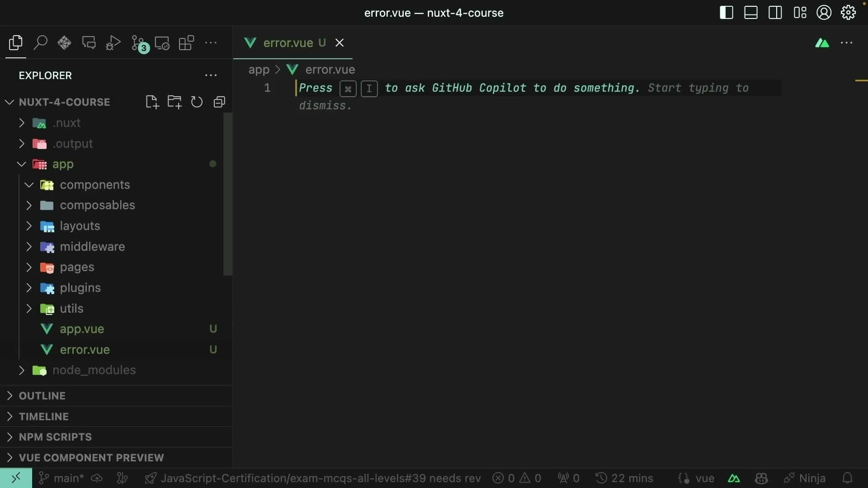Customize editor layout icon
Screen dimensions: 868x488
tap(800, 13)
